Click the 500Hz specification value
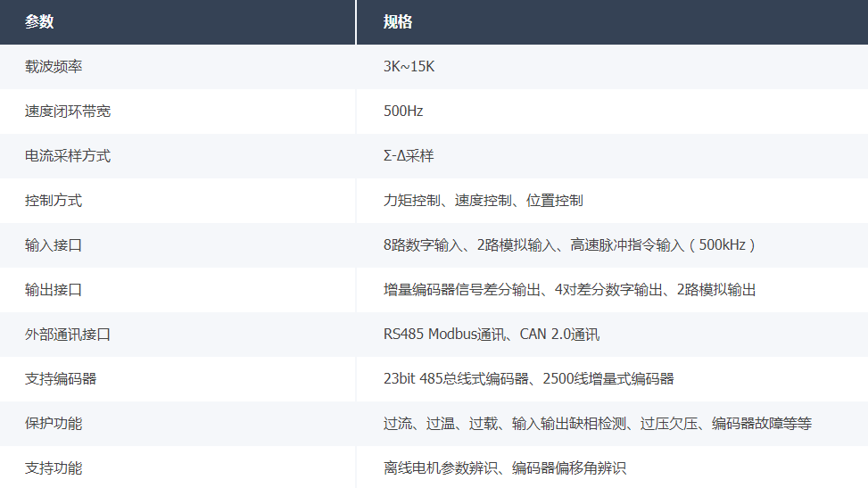The width and height of the screenshot is (868, 488). [x=403, y=112]
